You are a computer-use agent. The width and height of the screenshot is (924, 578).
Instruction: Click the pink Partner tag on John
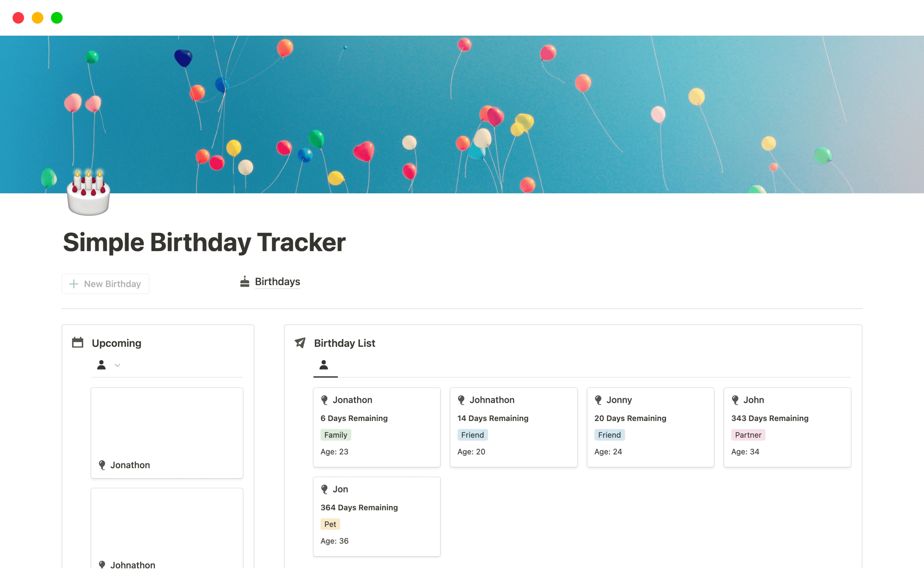748,435
